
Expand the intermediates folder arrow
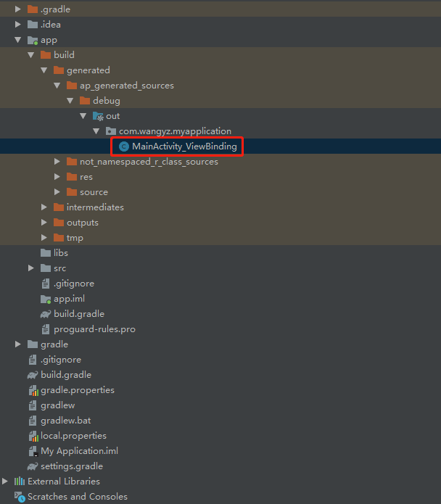[44, 207]
